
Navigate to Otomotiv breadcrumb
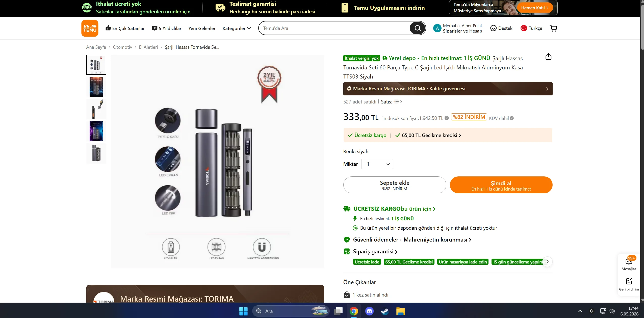coord(122,47)
